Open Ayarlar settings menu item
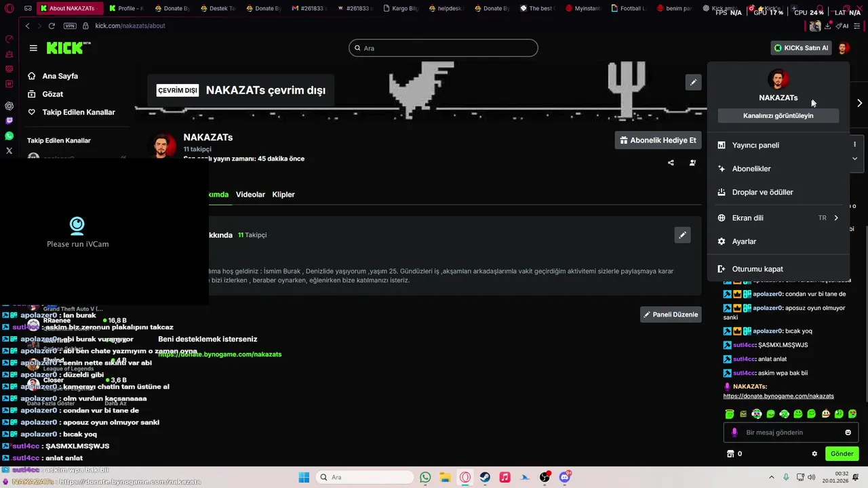The width and height of the screenshot is (868, 488). pos(778,242)
